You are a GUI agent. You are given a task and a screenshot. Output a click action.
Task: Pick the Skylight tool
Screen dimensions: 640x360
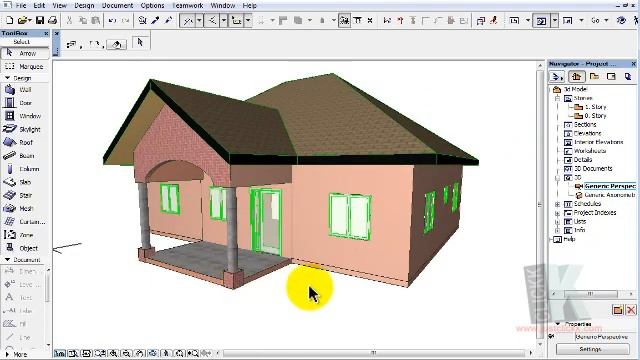pyautogui.click(x=24, y=129)
